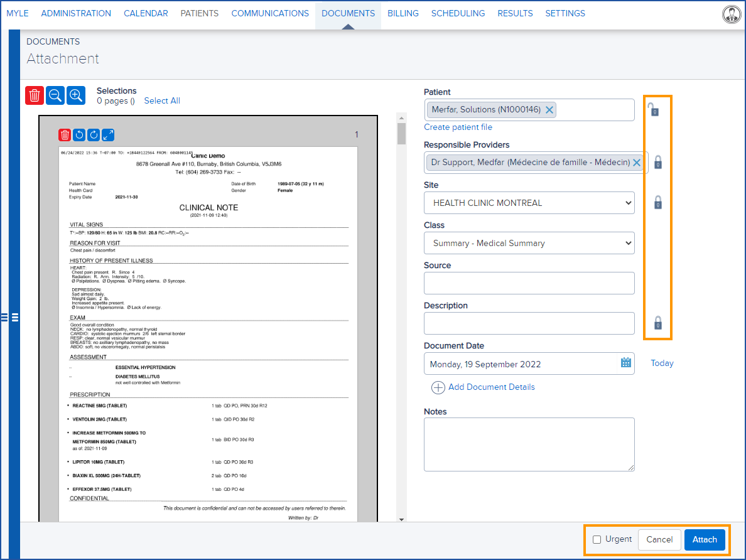Toggle the lock beside Responsible Providers
Screen dimensions: 746x560
pyautogui.click(x=657, y=162)
